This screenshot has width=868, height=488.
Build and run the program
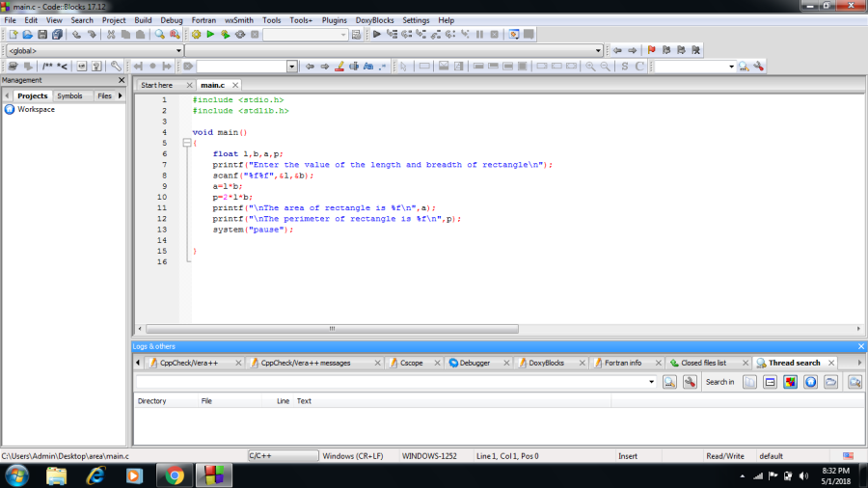point(226,35)
